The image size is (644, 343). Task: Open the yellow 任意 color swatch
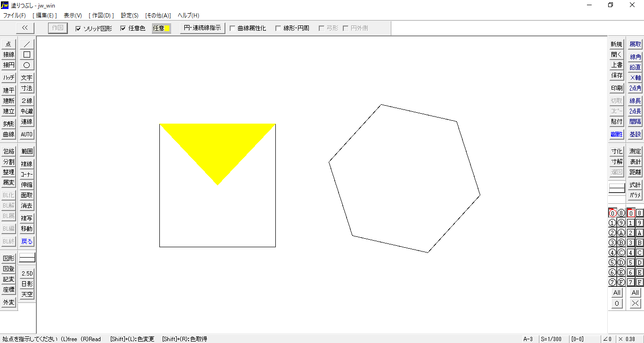click(161, 28)
